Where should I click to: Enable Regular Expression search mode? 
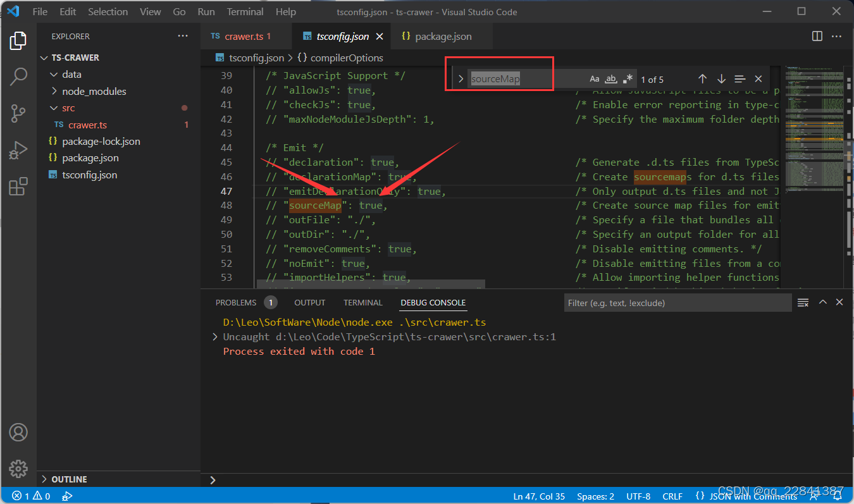coord(628,78)
